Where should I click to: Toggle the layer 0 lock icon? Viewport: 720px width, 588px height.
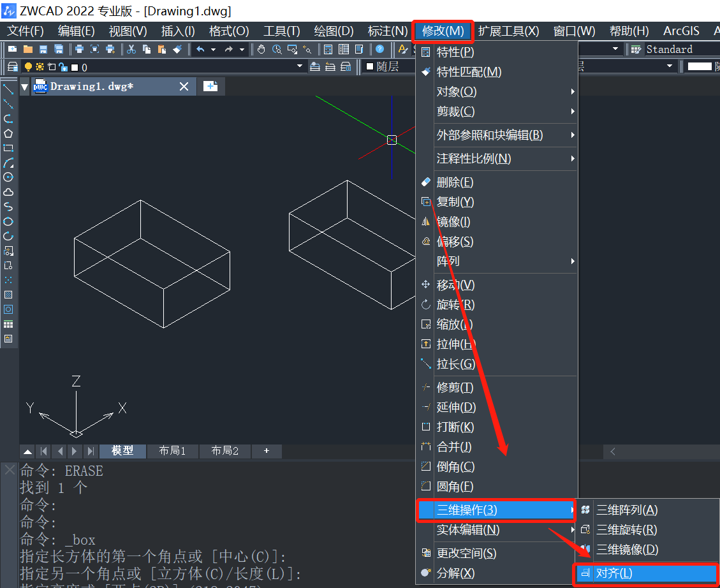click(62, 67)
